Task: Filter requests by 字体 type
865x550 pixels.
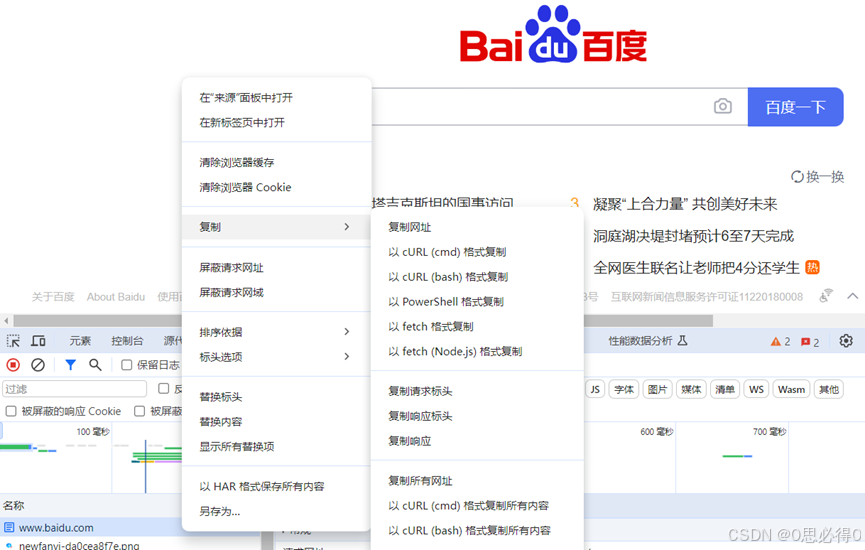Action: click(x=624, y=389)
